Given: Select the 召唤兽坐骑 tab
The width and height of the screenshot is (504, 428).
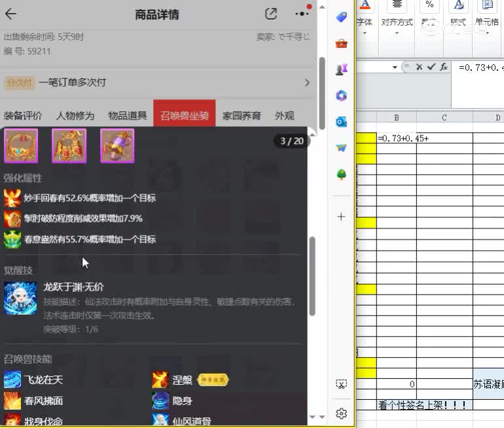Looking at the screenshot, I should click(185, 113).
